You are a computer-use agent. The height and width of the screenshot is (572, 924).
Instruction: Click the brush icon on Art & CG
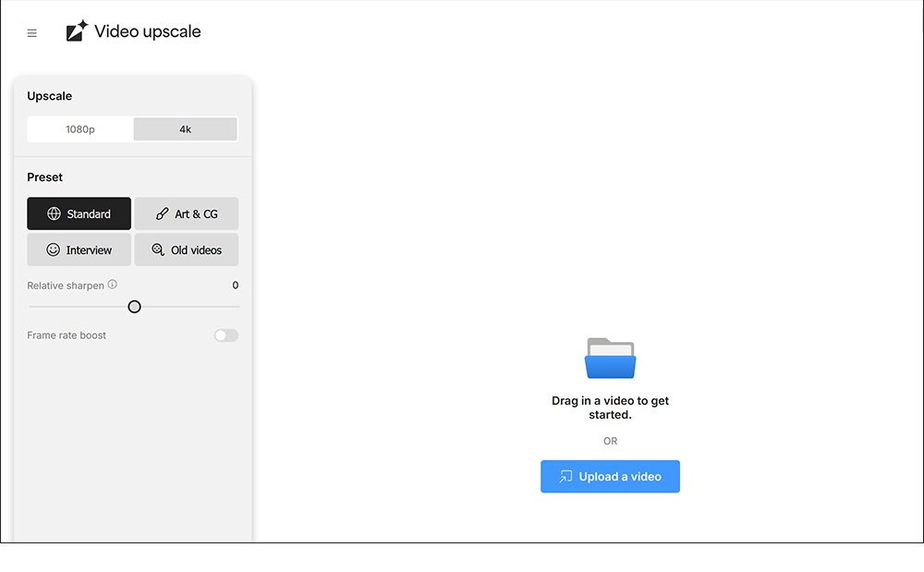(x=163, y=213)
